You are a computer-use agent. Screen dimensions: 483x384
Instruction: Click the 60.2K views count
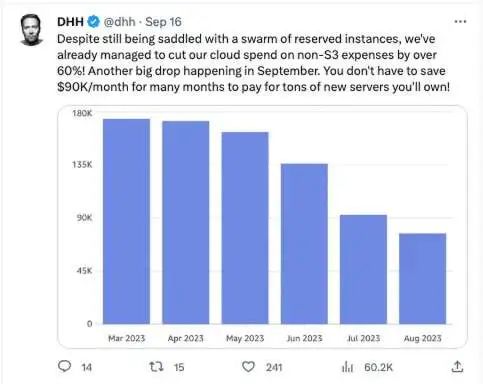378,367
